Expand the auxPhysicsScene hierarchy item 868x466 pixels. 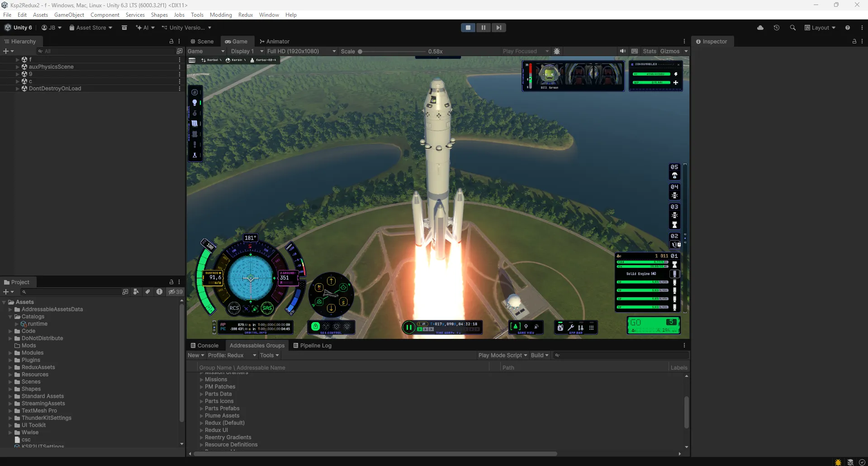[18, 67]
